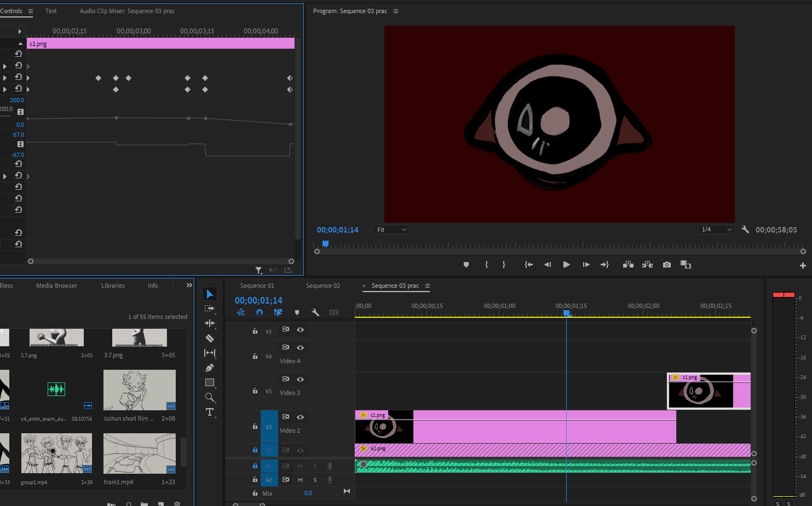Open the Media Browser tab
The height and width of the screenshot is (506, 812).
pos(56,286)
